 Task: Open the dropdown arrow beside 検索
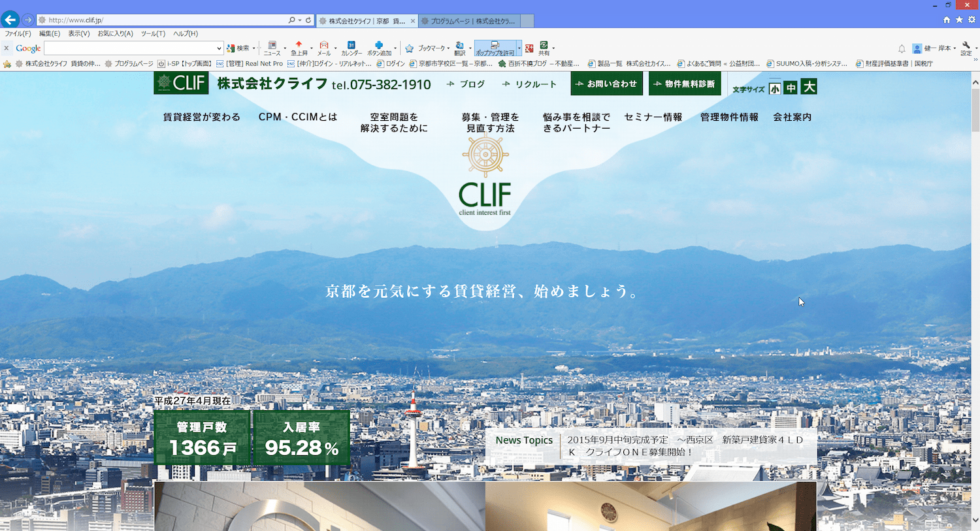pyautogui.click(x=253, y=48)
